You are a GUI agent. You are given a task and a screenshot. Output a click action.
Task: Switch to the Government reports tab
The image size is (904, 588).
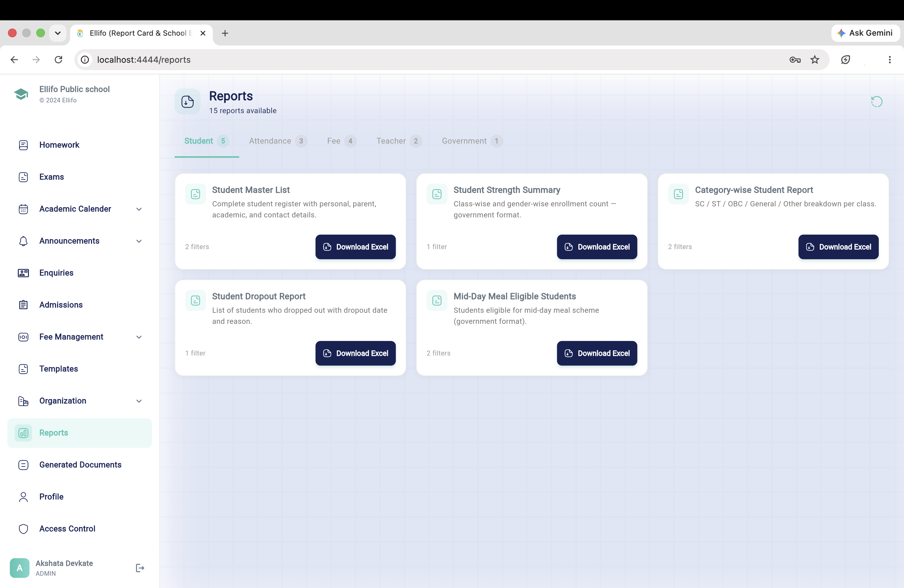(x=472, y=141)
